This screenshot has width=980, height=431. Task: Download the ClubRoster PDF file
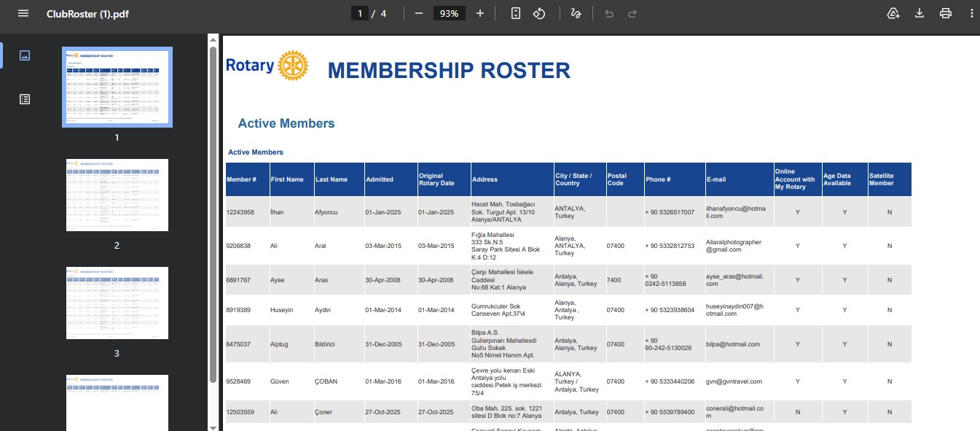[x=920, y=14]
